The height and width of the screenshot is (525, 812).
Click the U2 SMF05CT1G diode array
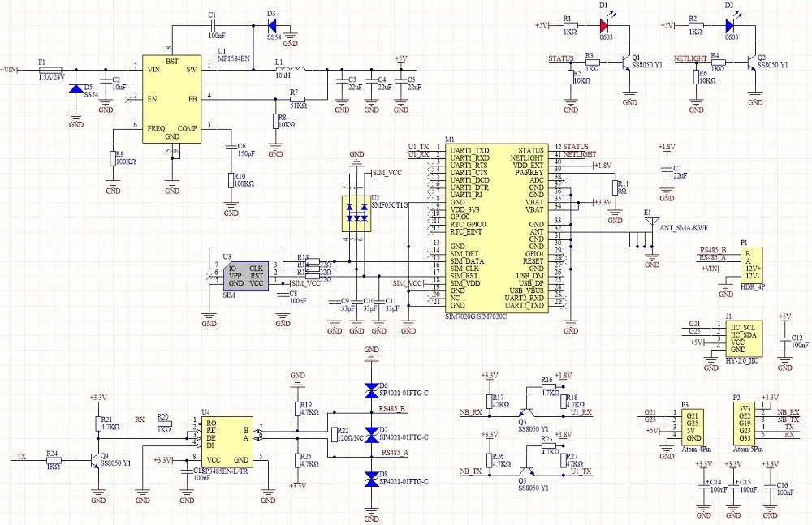click(x=356, y=214)
